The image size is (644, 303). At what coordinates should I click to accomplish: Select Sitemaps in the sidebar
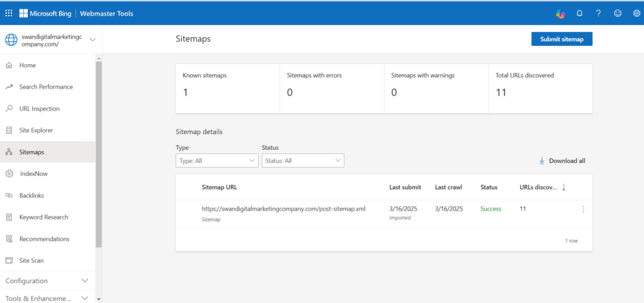[47, 152]
